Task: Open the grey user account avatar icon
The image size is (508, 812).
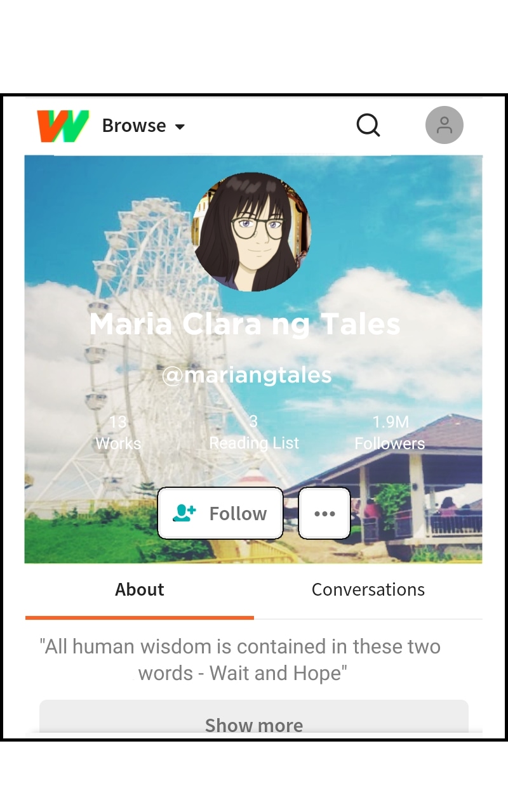Action: pyautogui.click(x=444, y=125)
